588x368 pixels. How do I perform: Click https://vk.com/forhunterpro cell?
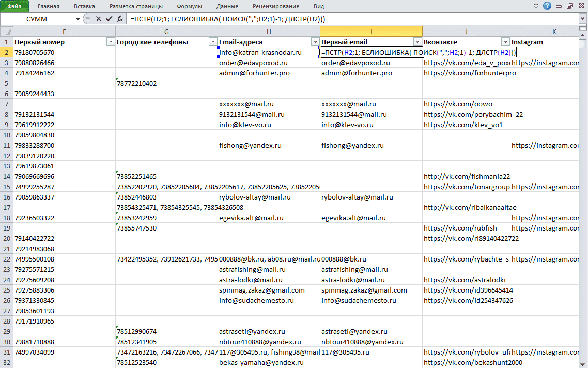pos(466,73)
